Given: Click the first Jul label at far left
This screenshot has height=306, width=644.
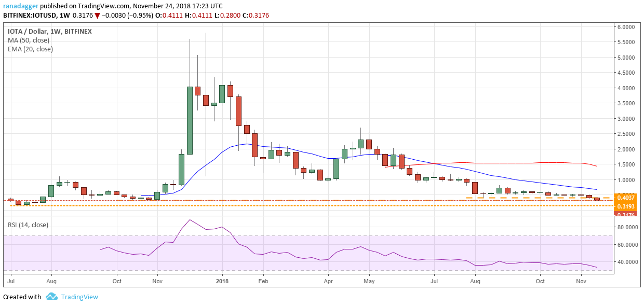Looking at the screenshot, I should (x=10, y=281).
